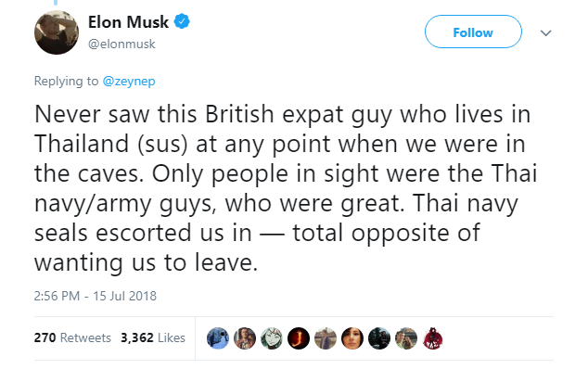
Task: Open the man in jacket outdoors avatar
Action: [x=326, y=338]
